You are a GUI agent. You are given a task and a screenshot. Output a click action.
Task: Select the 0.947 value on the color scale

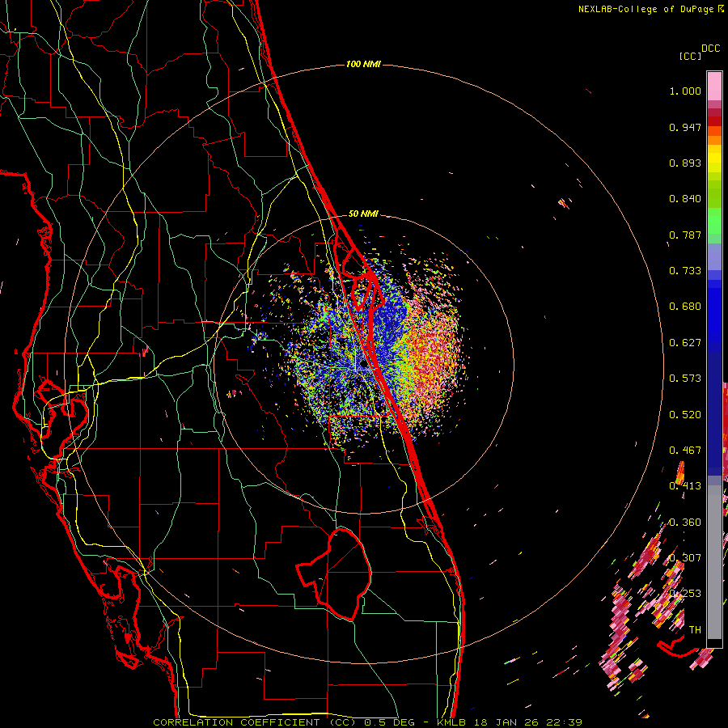click(x=685, y=127)
